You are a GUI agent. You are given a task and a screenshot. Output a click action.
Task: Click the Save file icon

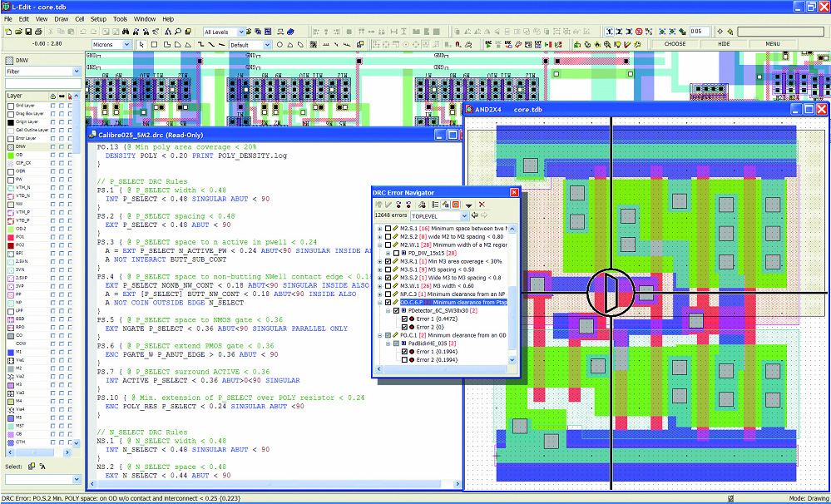coord(29,32)
